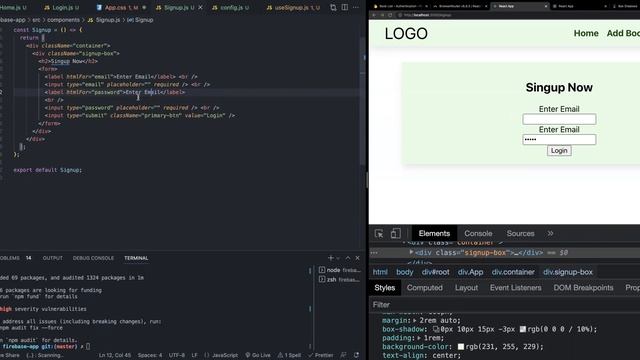640x360 pixels.
Task: Click the Home navigation link
Action: tap(586, 33)
